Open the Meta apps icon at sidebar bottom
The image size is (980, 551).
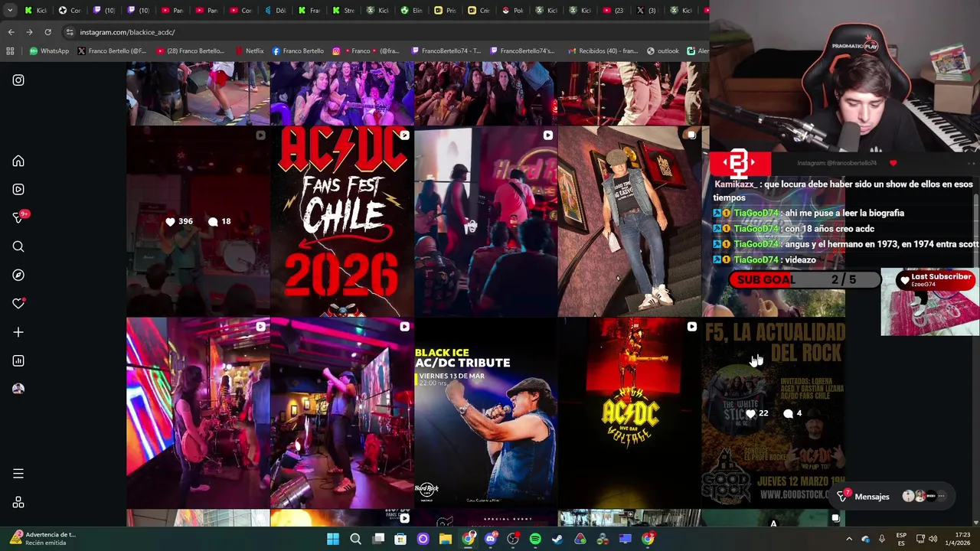click(18, 502)
